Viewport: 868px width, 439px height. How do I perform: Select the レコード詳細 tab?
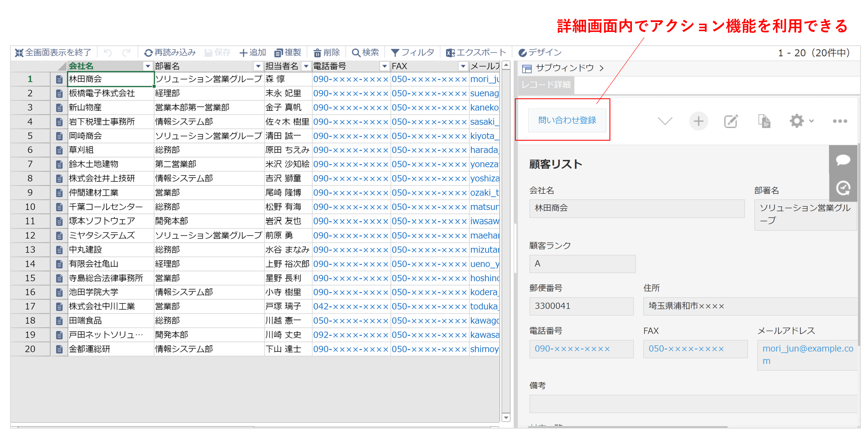[x=546, y=85]
